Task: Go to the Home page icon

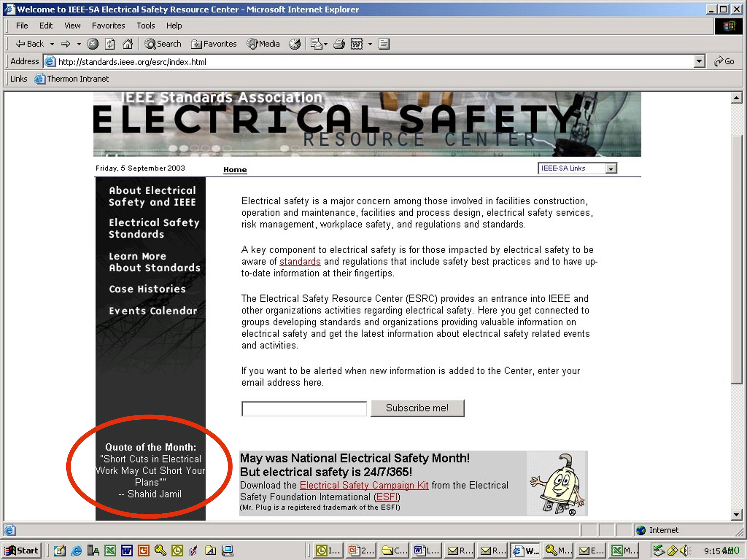Action: (128, 44)
